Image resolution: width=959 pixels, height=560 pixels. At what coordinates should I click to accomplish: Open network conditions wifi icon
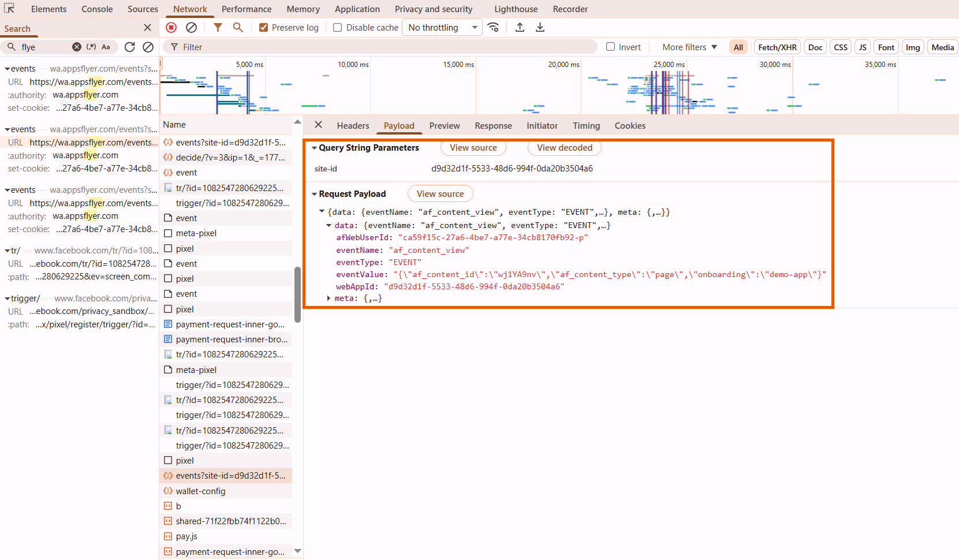493,28
